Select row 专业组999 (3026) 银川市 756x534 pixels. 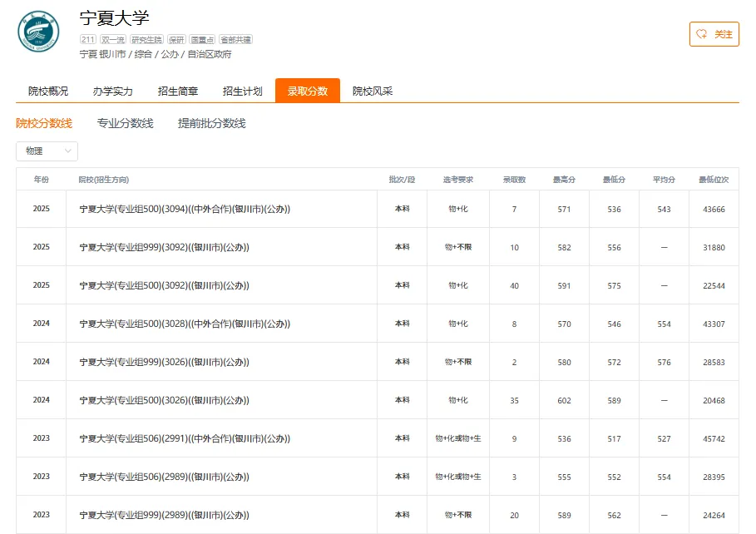coord(378,362)
